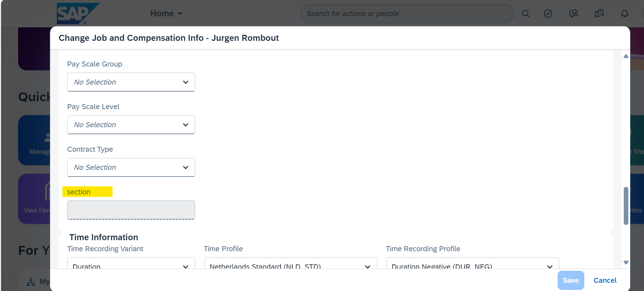Viewport: 644px width, 291px height.
Task: Click the Cancel button
Action: pyautogui.click(x=605, y=280)
